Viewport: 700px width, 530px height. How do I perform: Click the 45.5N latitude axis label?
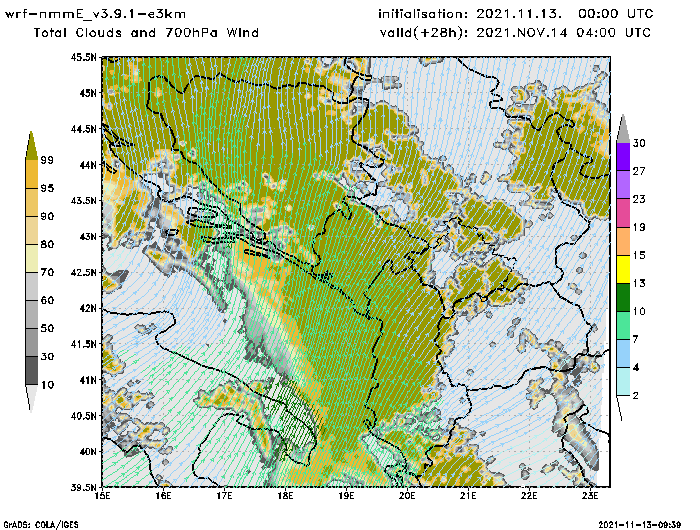[x=83, y=57]
